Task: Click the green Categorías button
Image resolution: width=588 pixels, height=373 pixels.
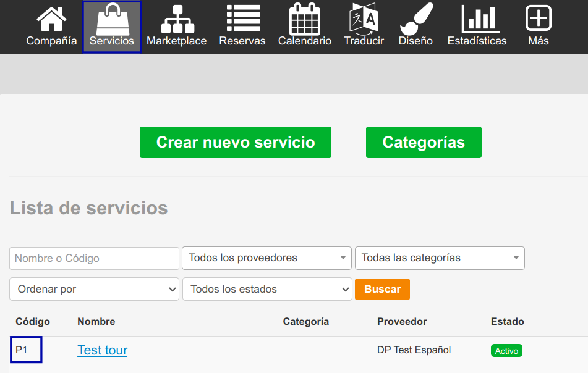Action: click(424, 143)
